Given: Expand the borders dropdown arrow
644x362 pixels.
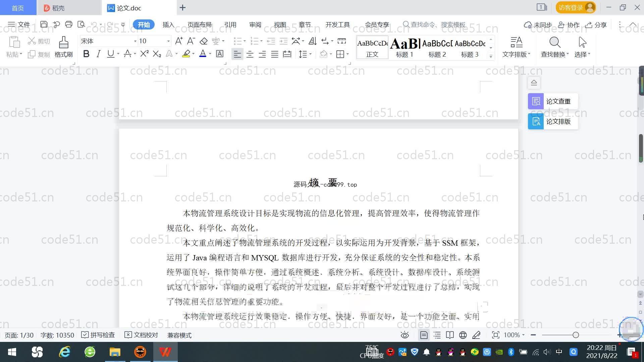Looking at the screenshot, I should coord(347,54).
